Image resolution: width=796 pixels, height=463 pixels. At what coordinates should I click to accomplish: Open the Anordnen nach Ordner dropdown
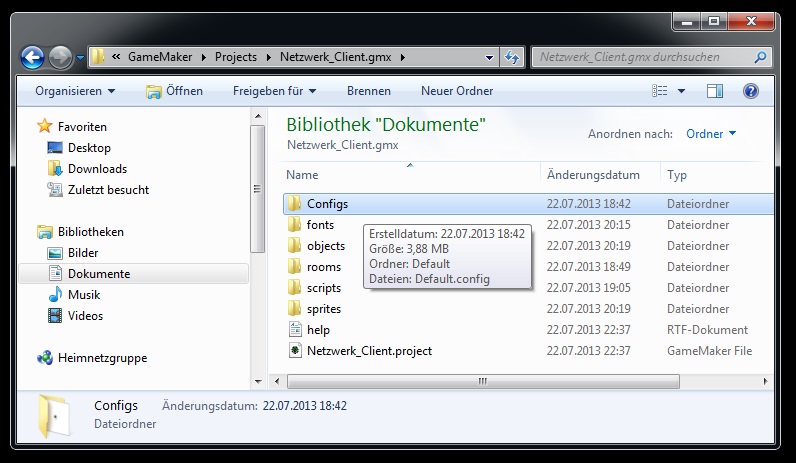(711, 134)
